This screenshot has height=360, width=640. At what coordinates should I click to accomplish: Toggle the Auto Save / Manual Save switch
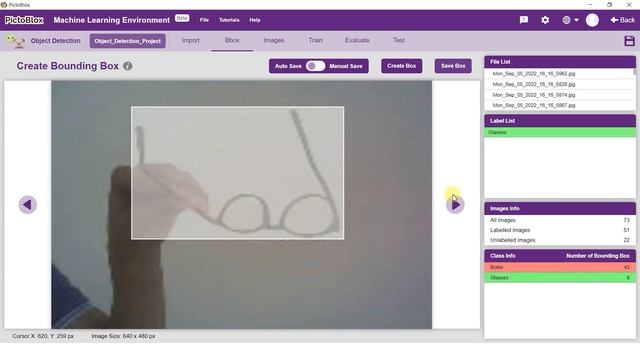pos(315,66)
